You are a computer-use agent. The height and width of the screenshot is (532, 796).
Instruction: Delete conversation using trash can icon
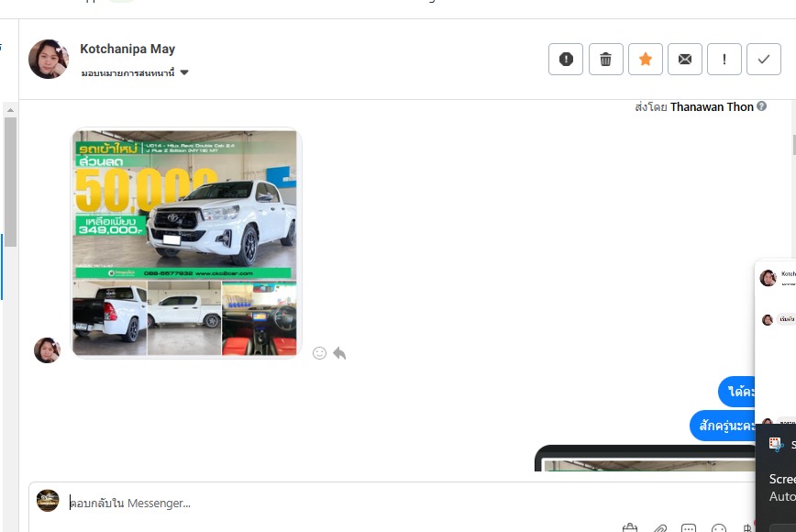coord(605,60)
